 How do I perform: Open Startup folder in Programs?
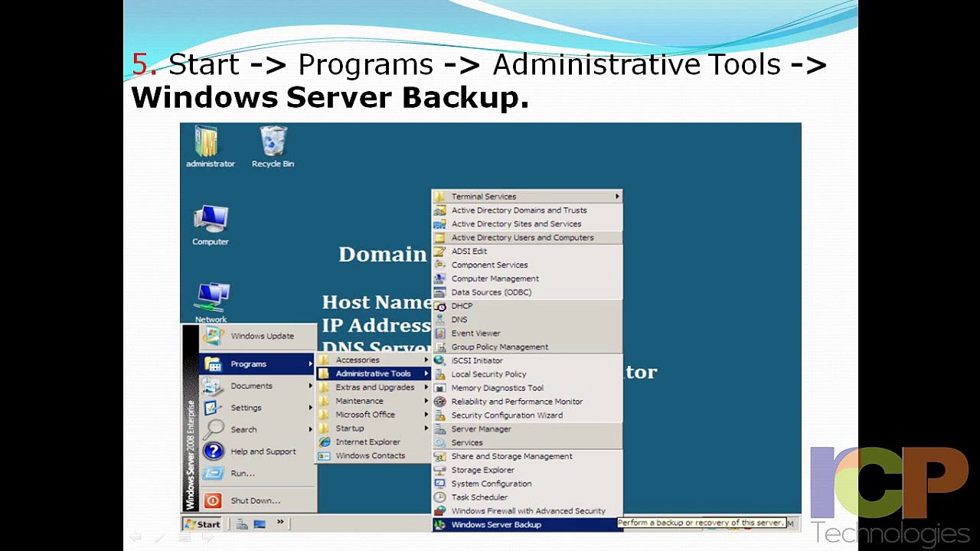pos(374,429)
